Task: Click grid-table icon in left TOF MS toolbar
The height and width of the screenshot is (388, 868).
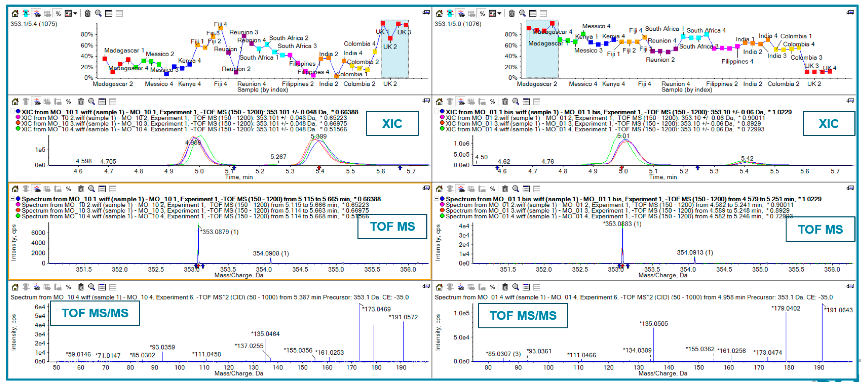Action: point(47,189)
